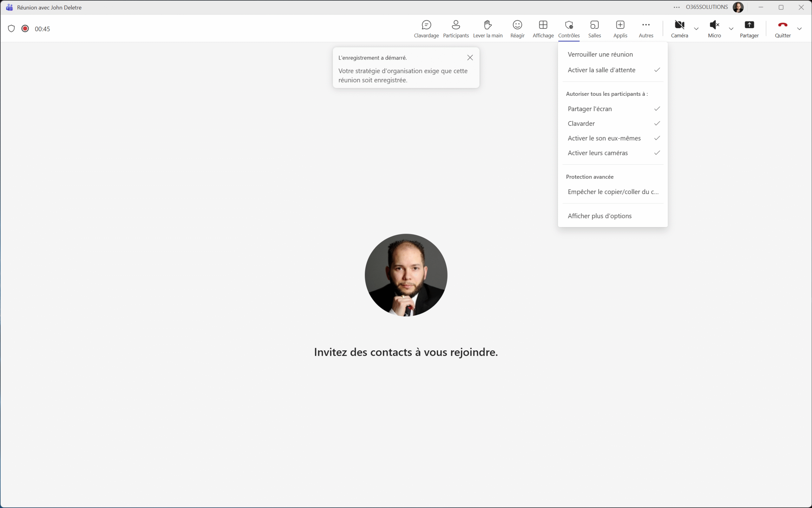Image resolution: width=812 pixels, height=508 pixels.
Task: Expand the Caméra options chevron
Action: click(x=696, y=29)
